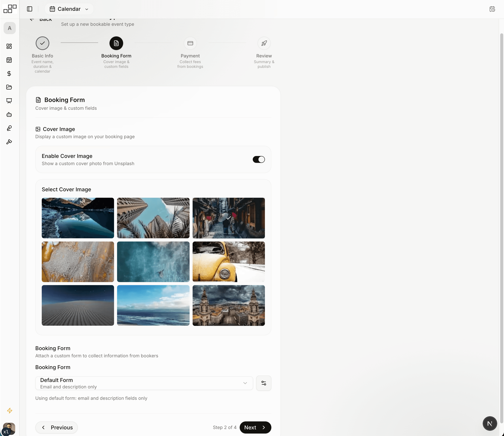Click 'Set up a new bookable event type'

[x=97, y=24]
